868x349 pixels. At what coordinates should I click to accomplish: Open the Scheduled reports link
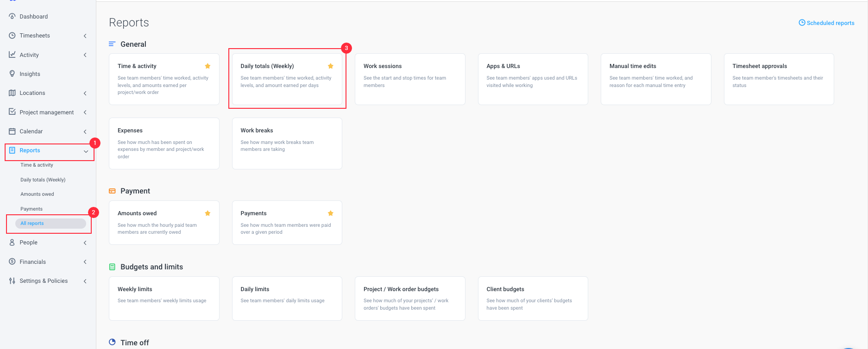(x=827, y=23)
